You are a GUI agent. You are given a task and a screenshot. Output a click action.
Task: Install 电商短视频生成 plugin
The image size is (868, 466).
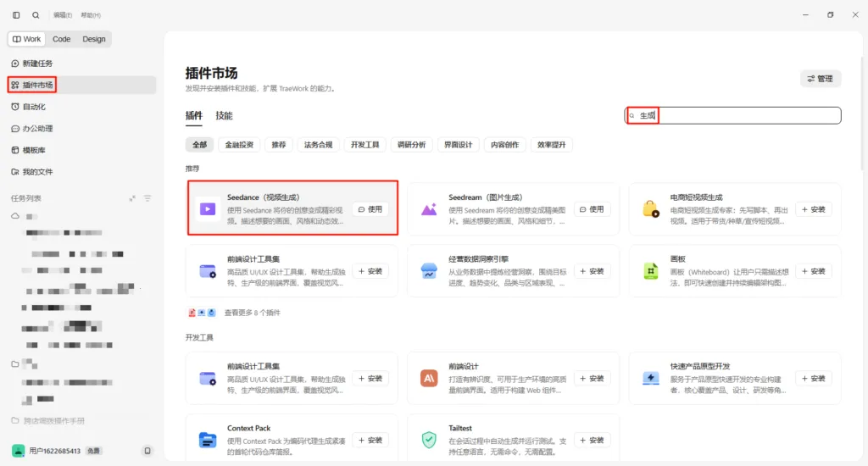[813, 209]
